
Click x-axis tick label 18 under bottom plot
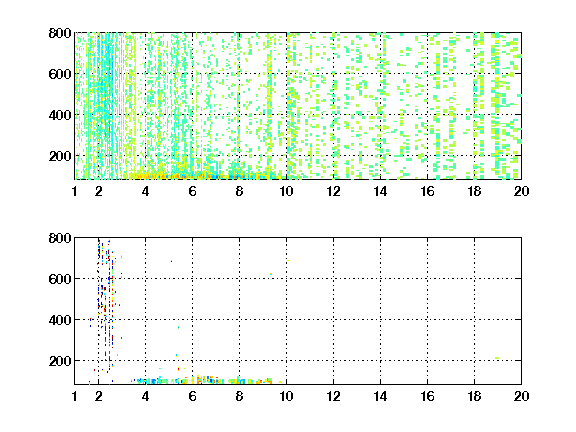[474, 396]
